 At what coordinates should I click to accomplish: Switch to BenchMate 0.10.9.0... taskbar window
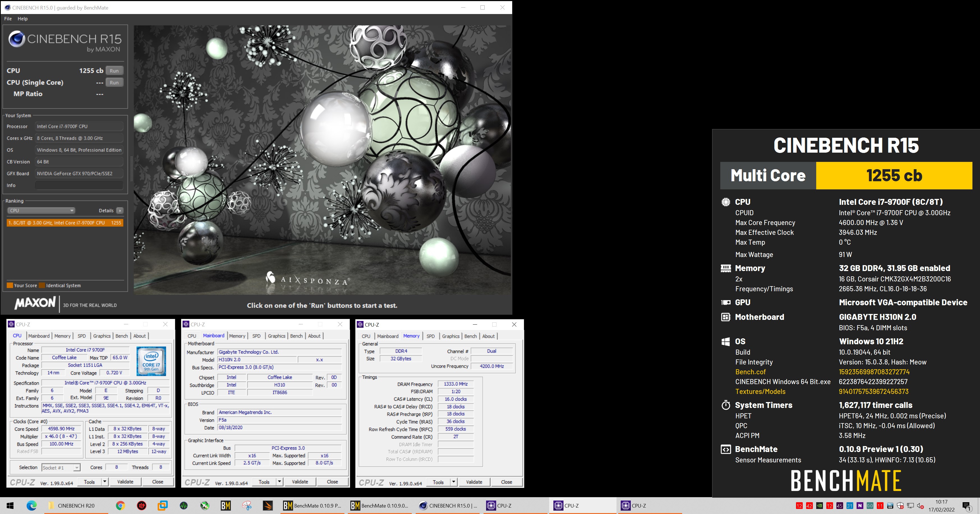click(x=380, y=506)
